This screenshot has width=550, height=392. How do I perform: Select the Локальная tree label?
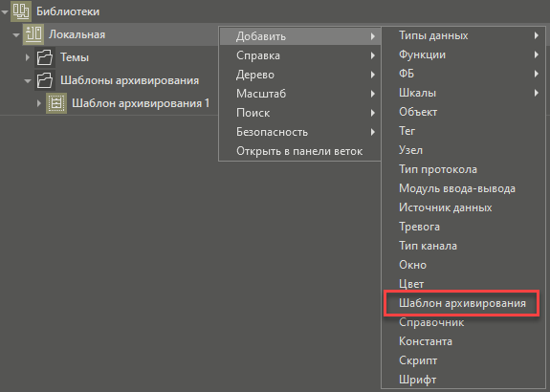pyautogui.click(x=77, y=34)
